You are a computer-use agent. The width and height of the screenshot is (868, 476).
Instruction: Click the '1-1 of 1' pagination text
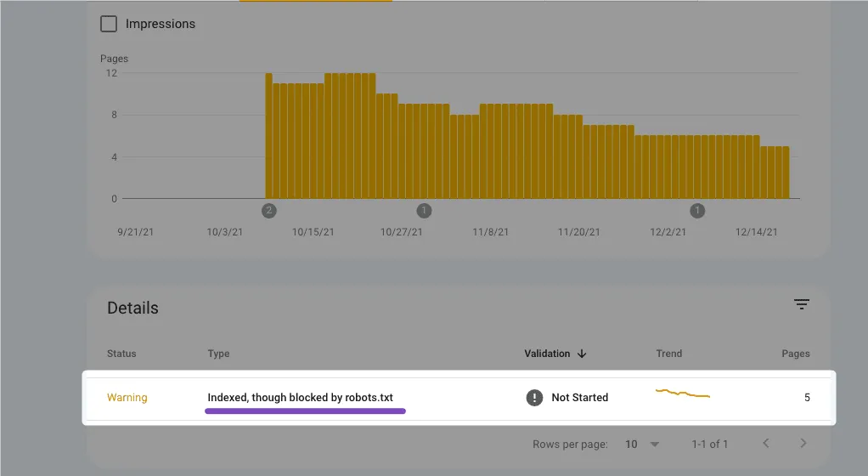(710, 444)
